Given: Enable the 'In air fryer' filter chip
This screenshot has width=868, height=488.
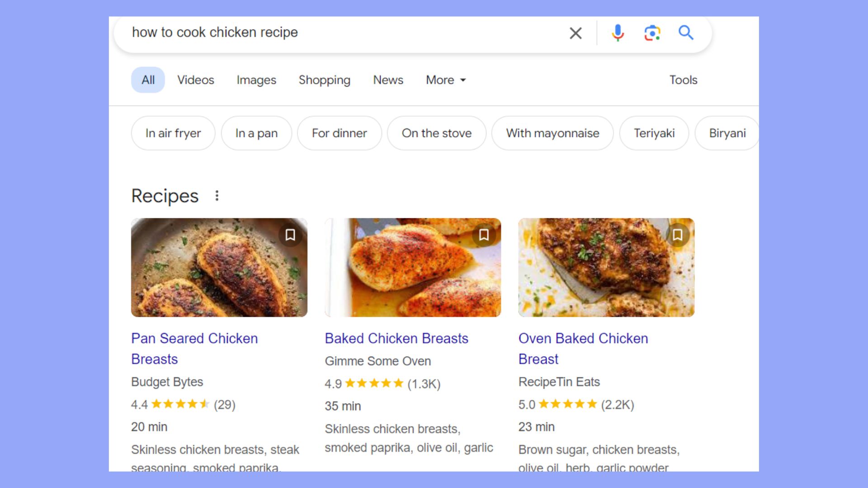Looking at the screenshot, I should tap(173, 133).
